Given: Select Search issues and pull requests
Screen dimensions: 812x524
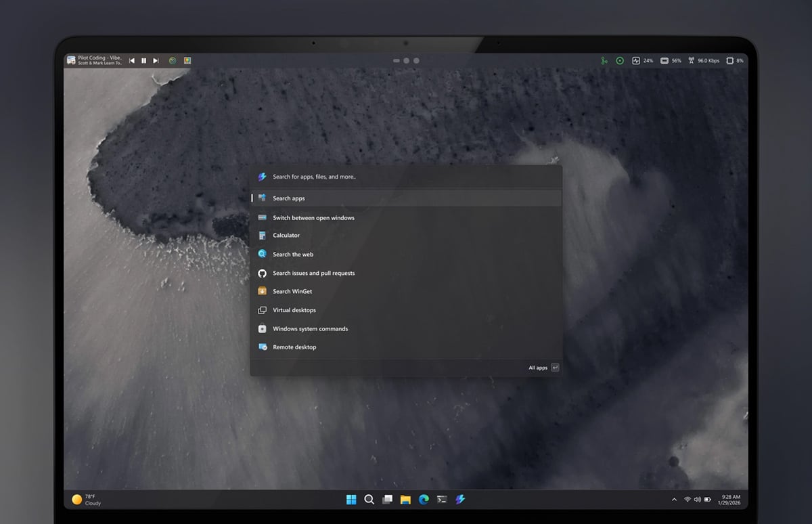Looking at the screenshot, I should tap(406, 273).
